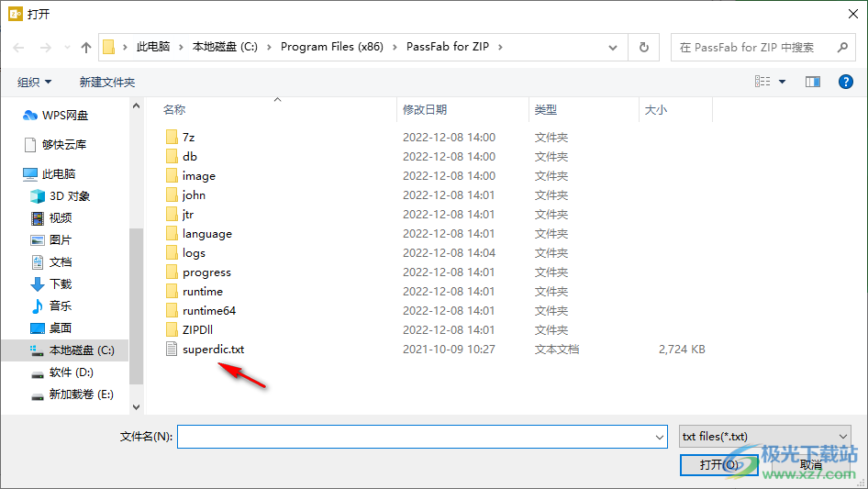Expand chevron after PassFab for ZIP breadcrumb
The height and width of the screenshot is (489, 868).
click(x=500, y=47)
